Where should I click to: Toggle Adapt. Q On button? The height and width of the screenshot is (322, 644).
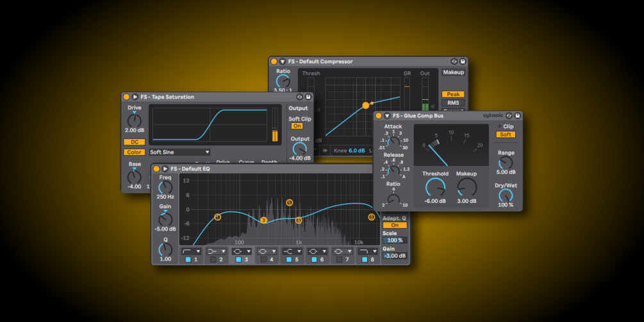pos(395,225)
